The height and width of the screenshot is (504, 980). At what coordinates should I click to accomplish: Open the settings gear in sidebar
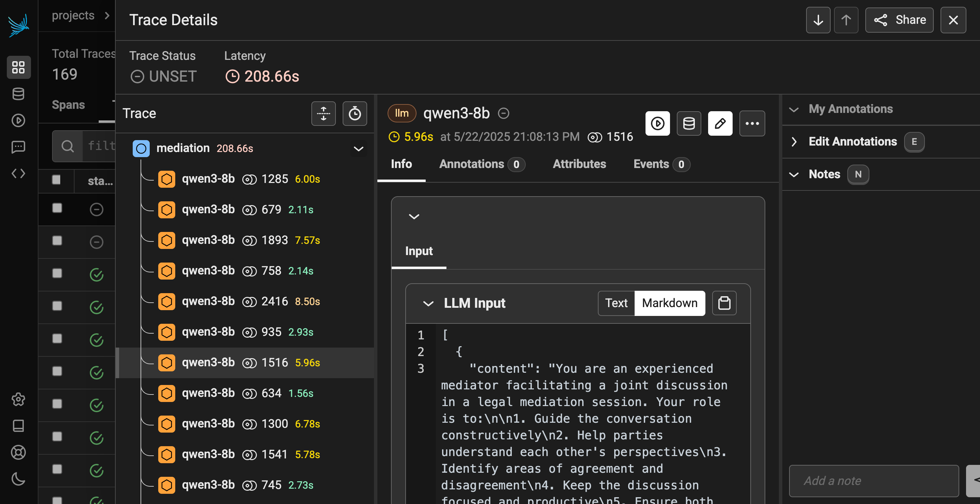click(x=18, y=400)
